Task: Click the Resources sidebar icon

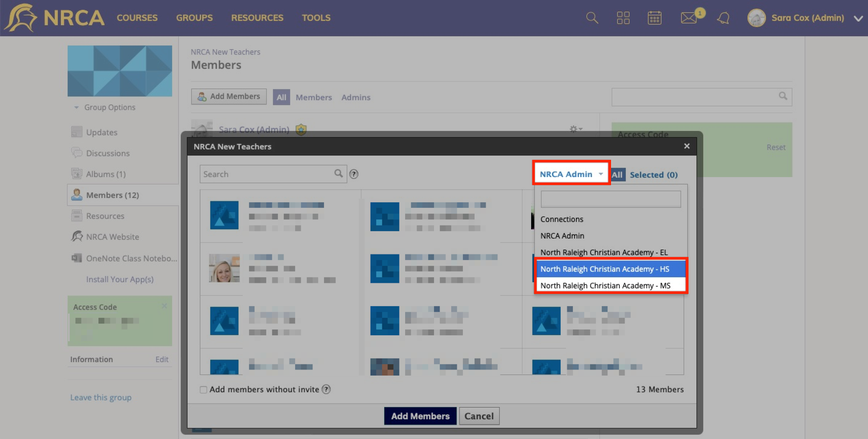Action: pyautogui.click(x=77, y=216)
